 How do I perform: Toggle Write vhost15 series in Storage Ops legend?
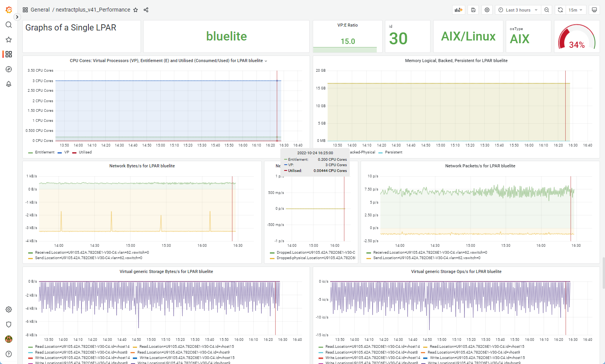478,358
